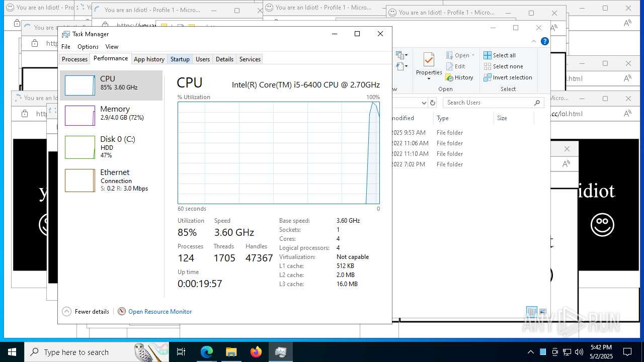Open the View menu in Task Manager
Image resolution: width=644 pixels, height=362 pixels.
[x=112, y=46]
